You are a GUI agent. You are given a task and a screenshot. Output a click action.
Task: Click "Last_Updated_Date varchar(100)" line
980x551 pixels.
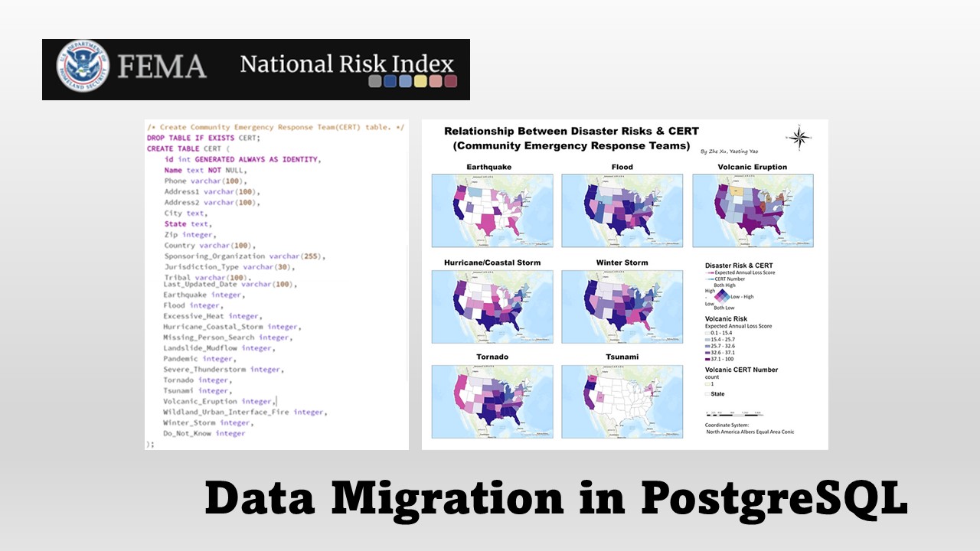point(230,284)
